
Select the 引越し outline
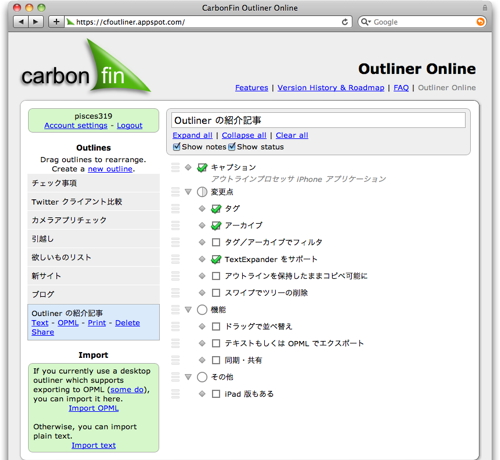[x=94, y=239]
